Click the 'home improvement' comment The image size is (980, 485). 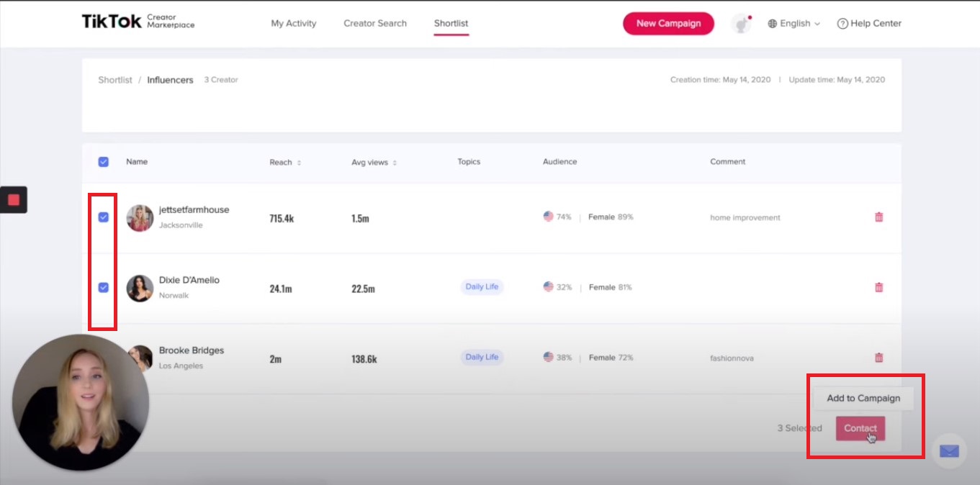click(745, 217)
